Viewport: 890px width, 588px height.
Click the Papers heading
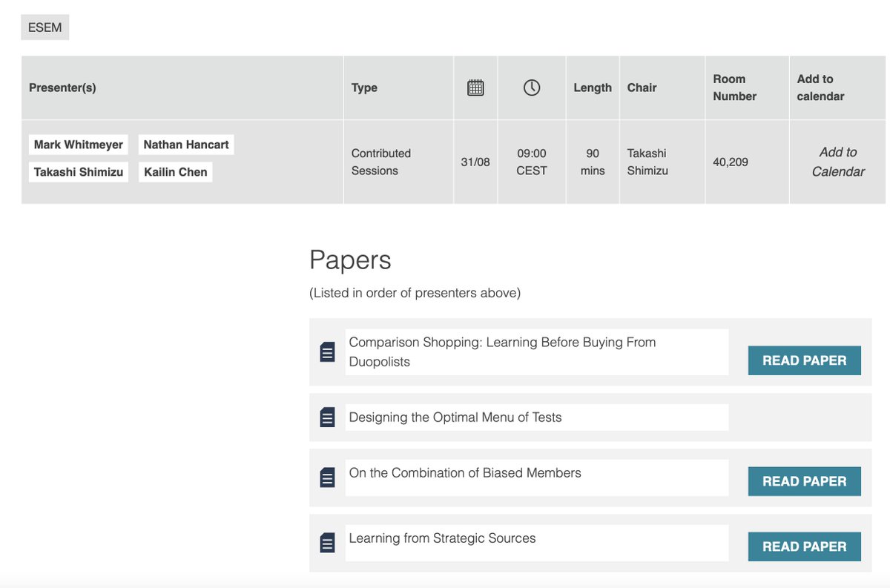click(x=350, y=260)
